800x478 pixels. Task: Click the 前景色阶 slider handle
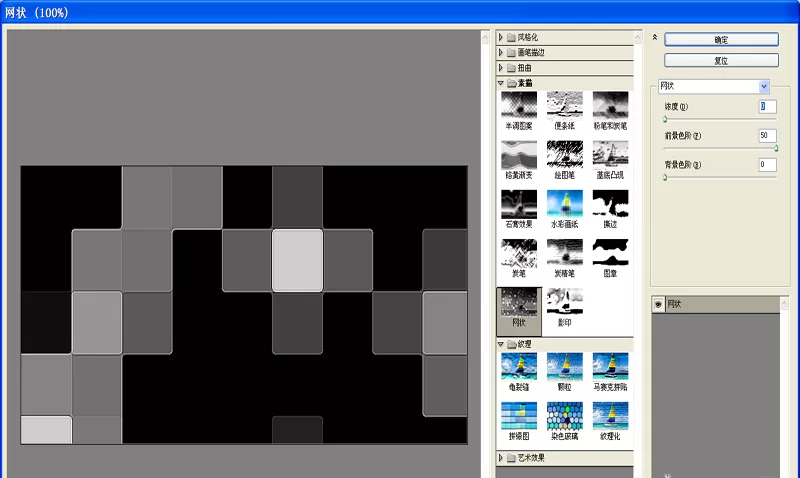(776, 148)
